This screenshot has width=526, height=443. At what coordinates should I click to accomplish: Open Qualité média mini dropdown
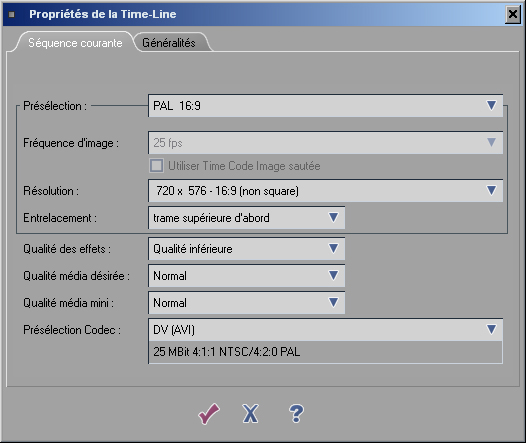point(247,303)
